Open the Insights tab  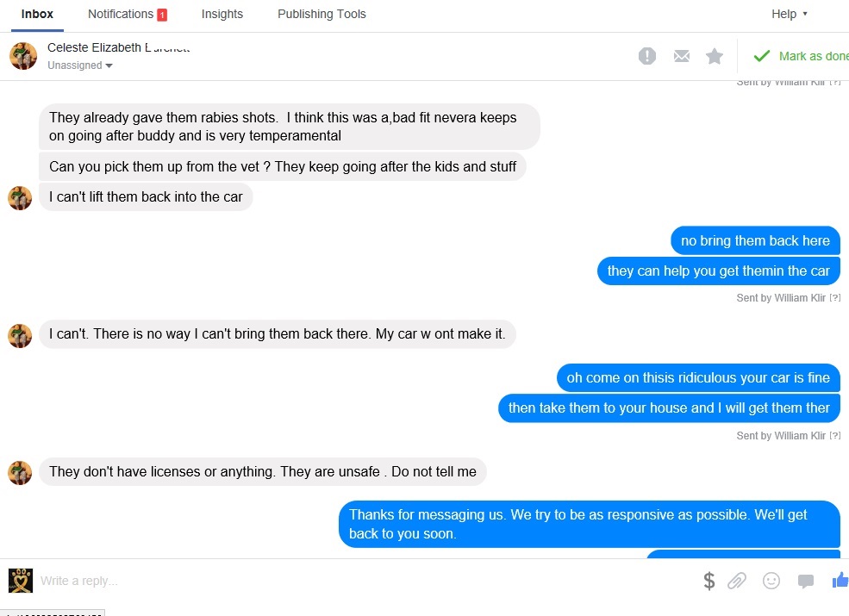pyautogui.click(x=222, y=14)
